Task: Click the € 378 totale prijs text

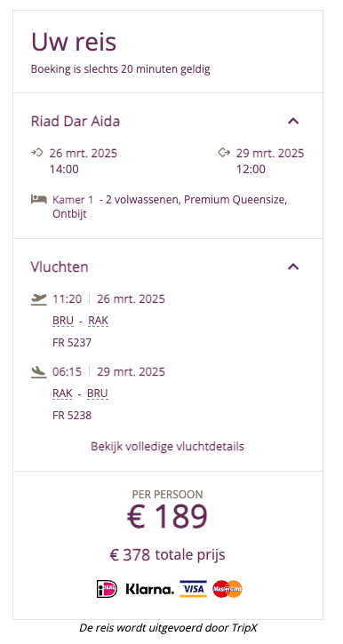Action: [x=168, y=555]
